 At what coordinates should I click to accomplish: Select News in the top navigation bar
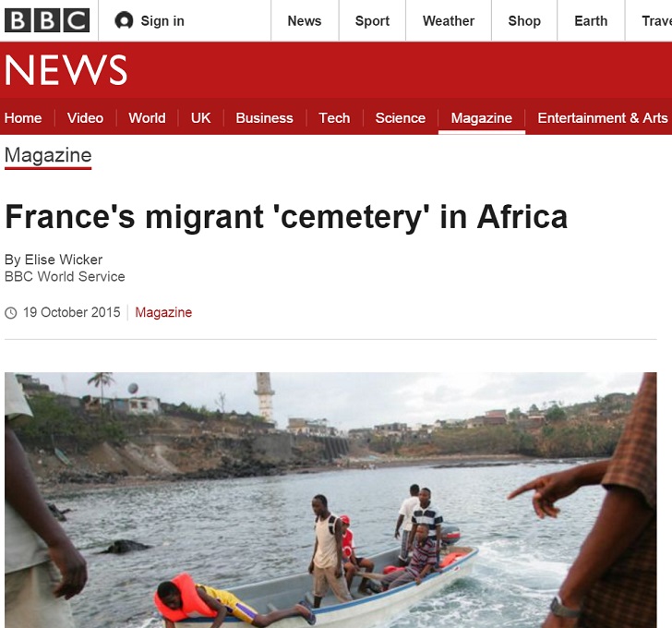pyautogui.click(x=305, y=20)
